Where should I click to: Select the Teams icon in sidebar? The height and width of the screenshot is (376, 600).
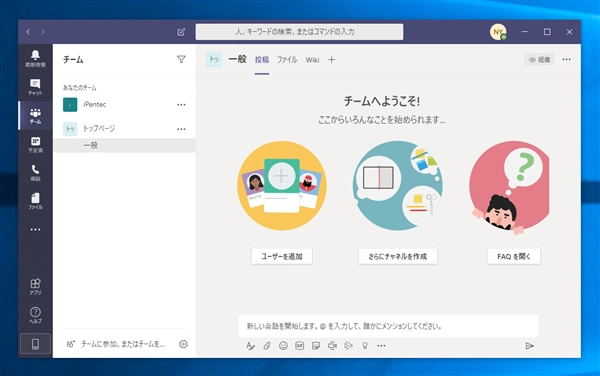tap(35, 116)
